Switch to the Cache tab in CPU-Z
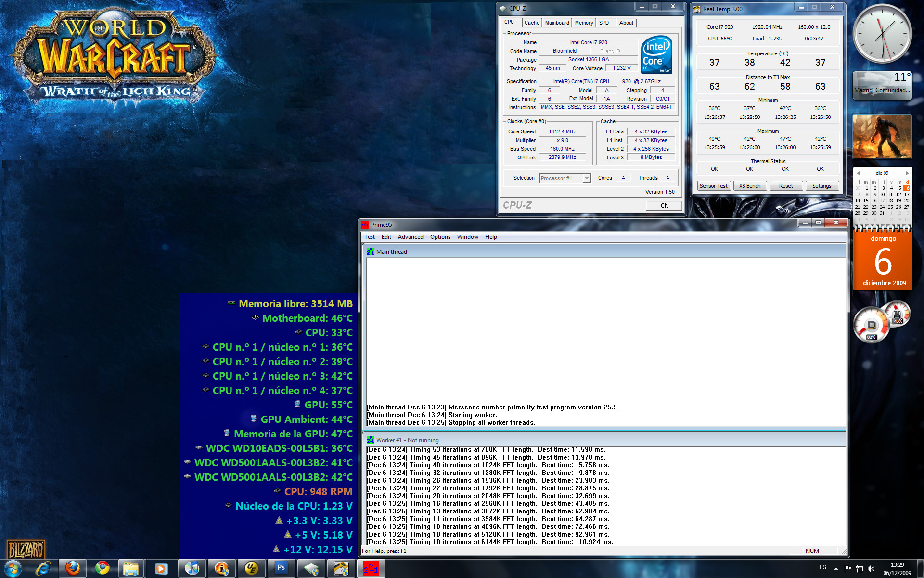The height and width of the screenshot is (578, 924). point(532,23)
